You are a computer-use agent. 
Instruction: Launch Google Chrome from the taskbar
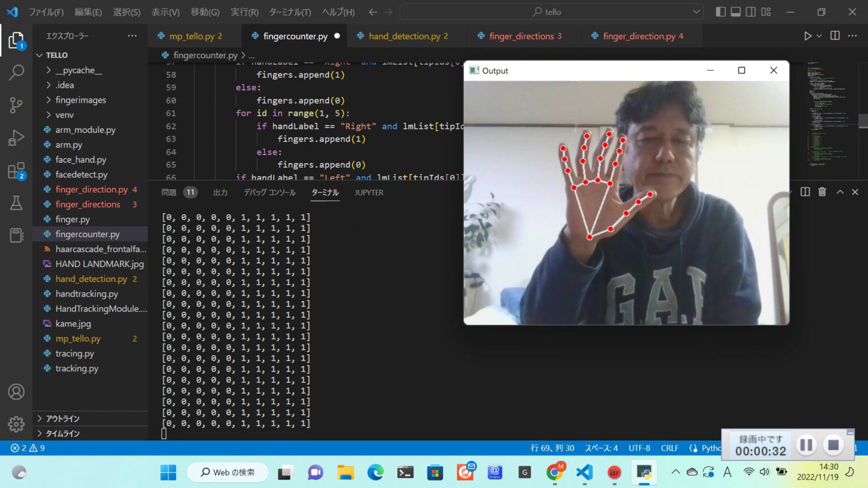pyautogui.click(x=555, y=472)
